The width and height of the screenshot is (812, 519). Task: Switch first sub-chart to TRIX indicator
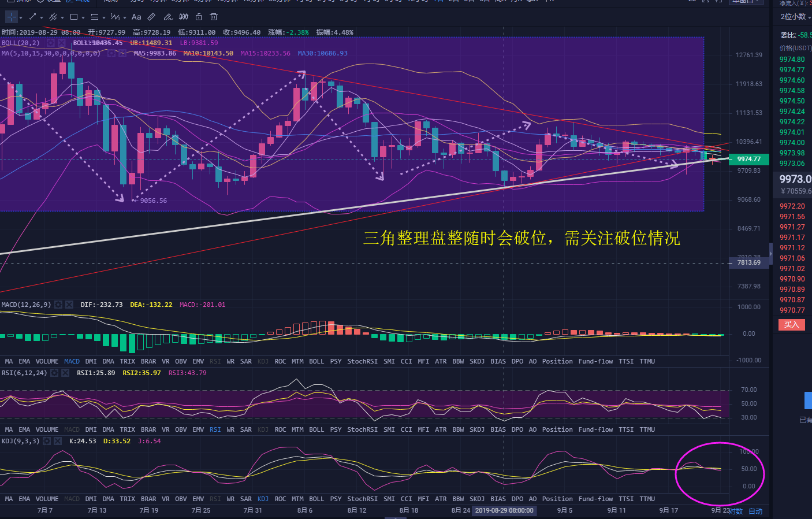point(127,361)
